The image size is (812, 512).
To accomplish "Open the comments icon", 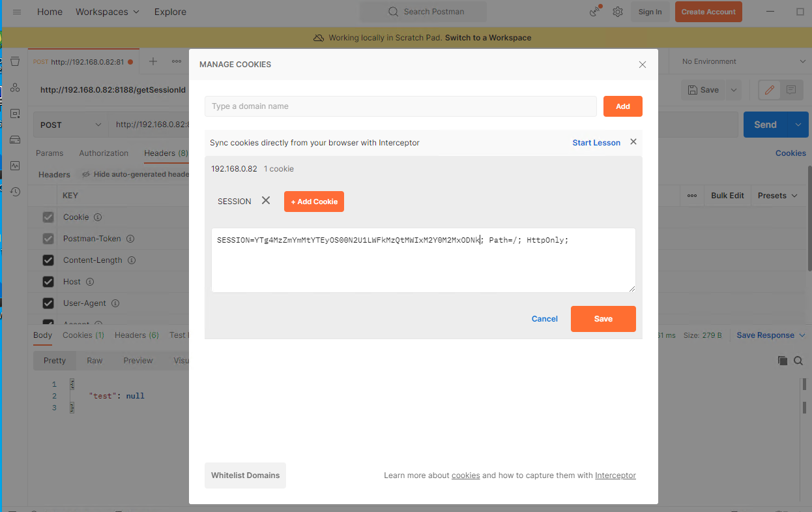I will [791, 90].
